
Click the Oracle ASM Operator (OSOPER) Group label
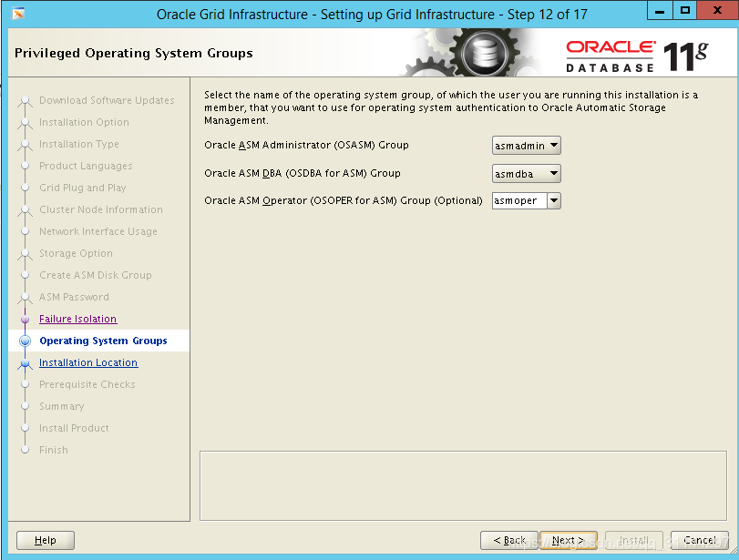344,200
